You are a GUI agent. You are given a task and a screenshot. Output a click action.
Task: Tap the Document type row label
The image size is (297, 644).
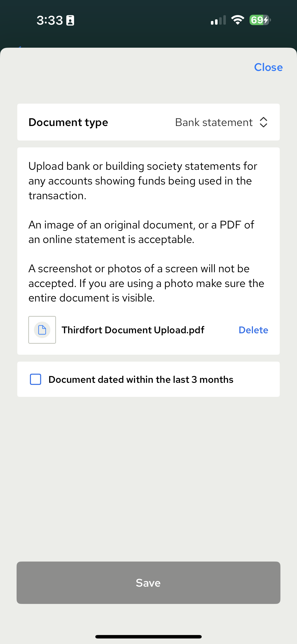(68, 122)
